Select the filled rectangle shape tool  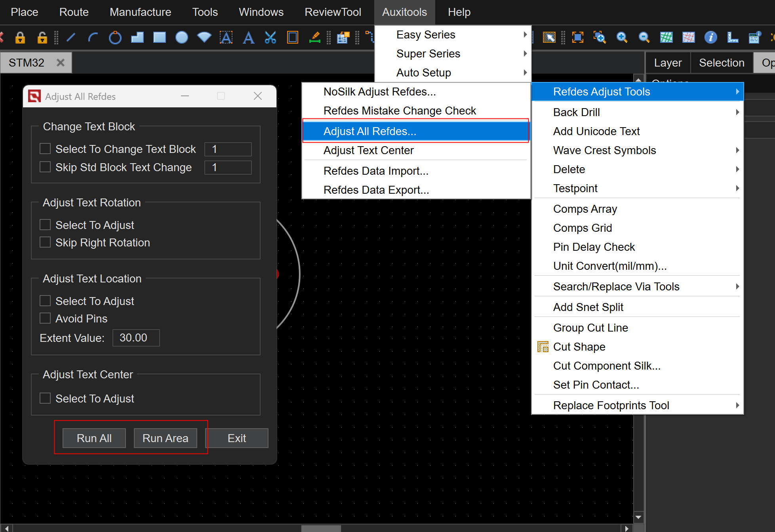tap(159, 38)
